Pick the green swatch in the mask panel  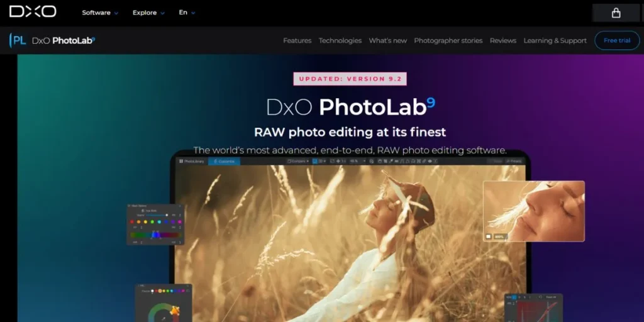click(x=152, y=222)
